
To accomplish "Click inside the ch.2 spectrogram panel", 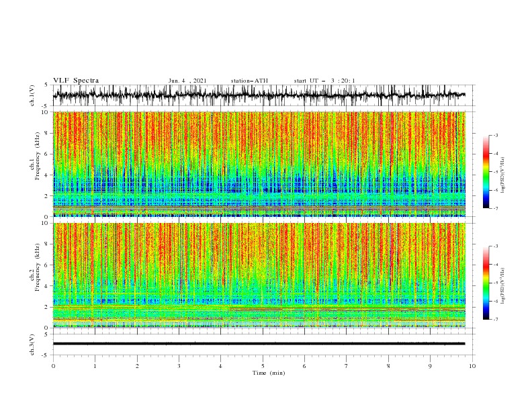I will point(259,275).
